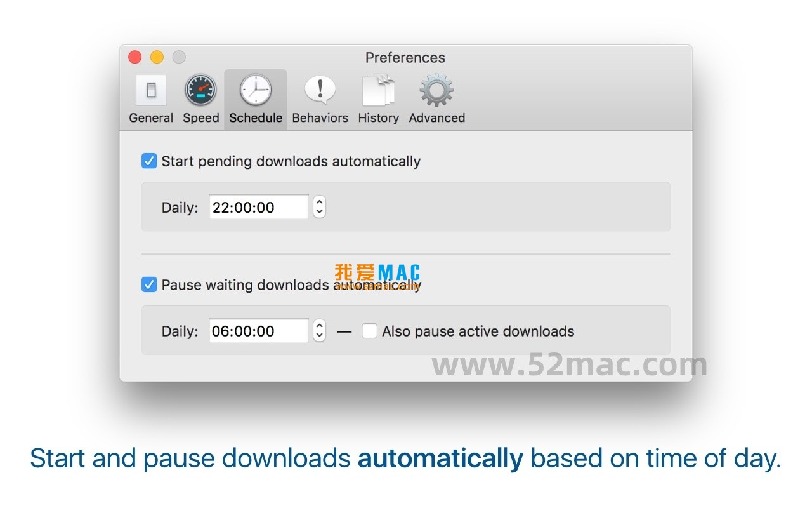Disable Start pending downloads automatically
This screenshot has width=812, height=508.
pyautogui.click(x=149, y=161)
